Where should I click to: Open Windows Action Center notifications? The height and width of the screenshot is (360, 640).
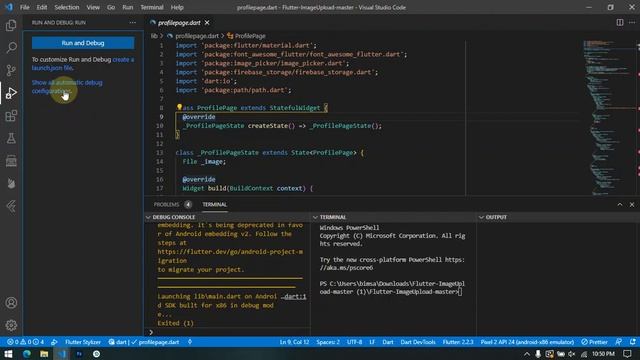627,354
